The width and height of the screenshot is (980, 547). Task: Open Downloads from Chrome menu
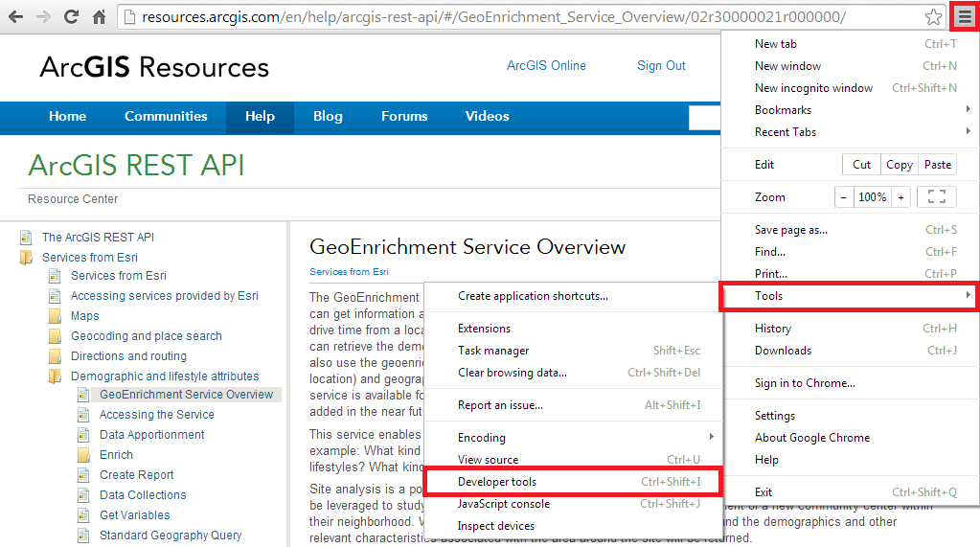pos(850,351)
